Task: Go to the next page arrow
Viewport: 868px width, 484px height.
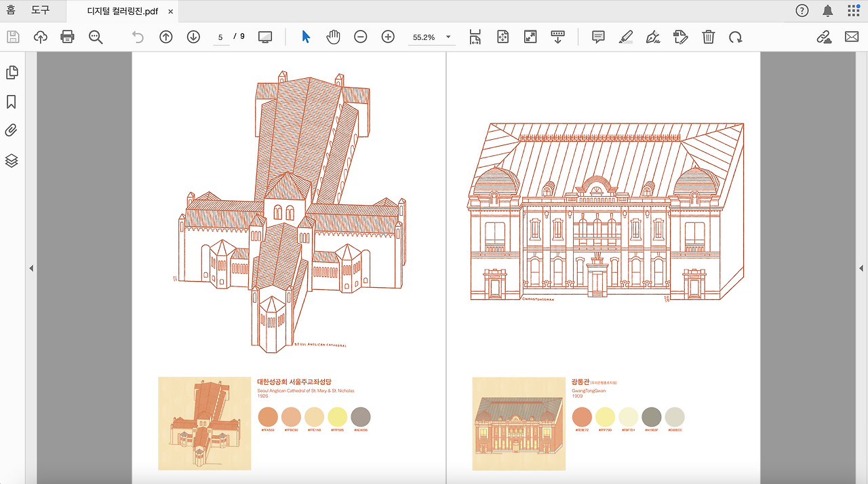Action: tap(193, 37)
